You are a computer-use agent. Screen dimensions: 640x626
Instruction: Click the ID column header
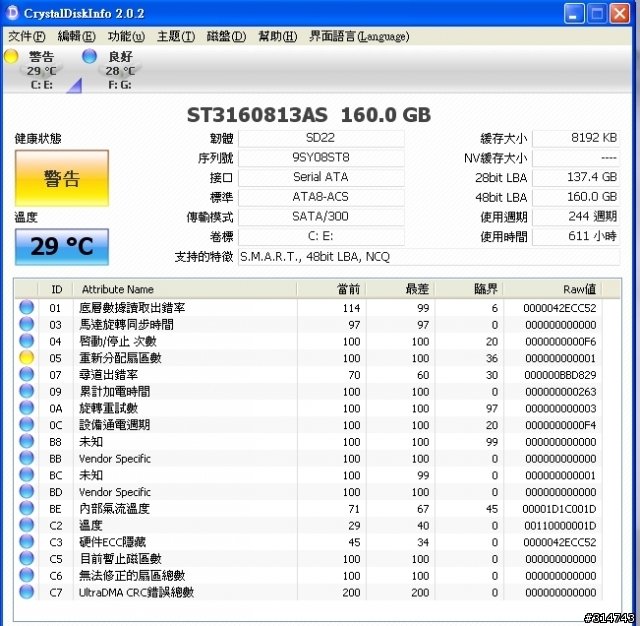click(56, 289)
